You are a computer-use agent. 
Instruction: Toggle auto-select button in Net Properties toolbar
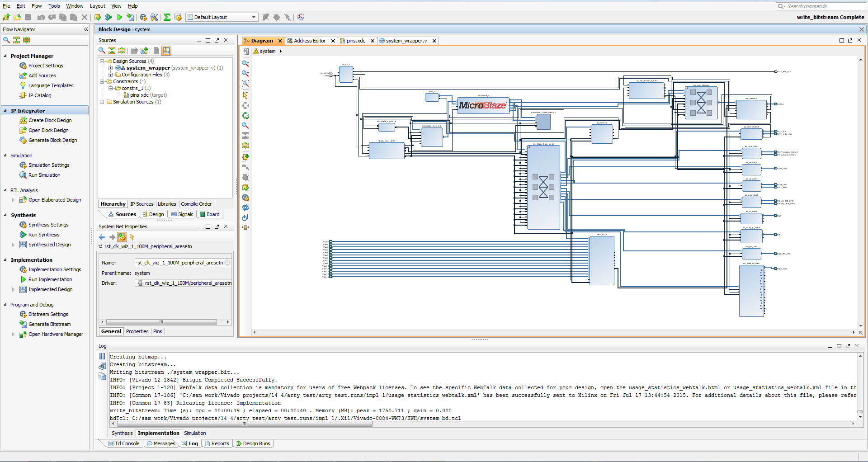point(122,237)
